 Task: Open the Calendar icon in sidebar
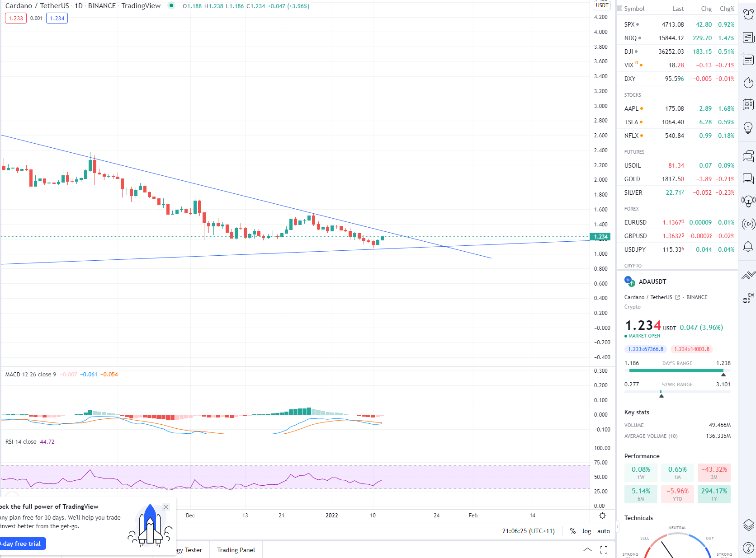click(x=748, y=105)
